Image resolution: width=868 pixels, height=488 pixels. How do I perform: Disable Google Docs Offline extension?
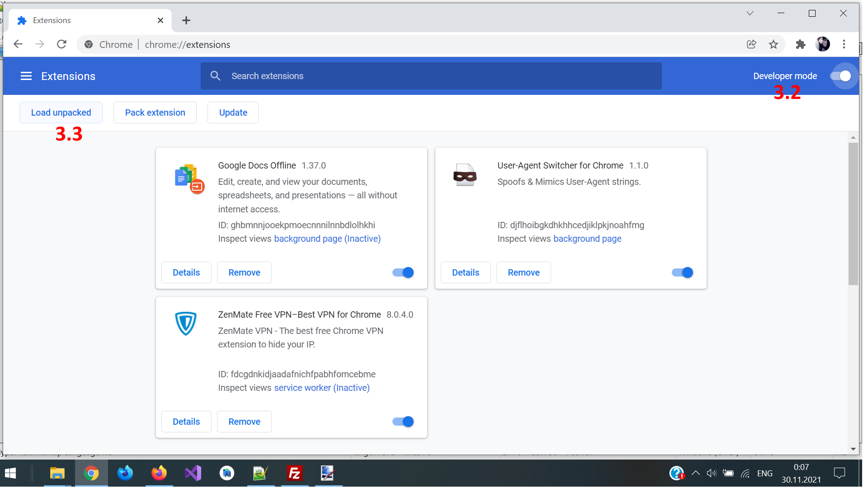[403, 272]
